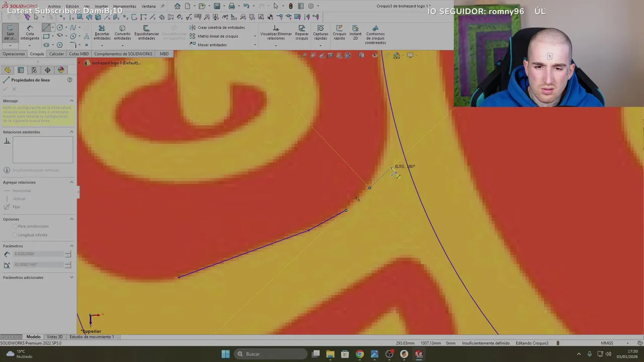Image resolution: width=644 pixels, height=362 pixels.
Task: Open the Vistas 3D bottom tab
Action: tap(54, 337)
